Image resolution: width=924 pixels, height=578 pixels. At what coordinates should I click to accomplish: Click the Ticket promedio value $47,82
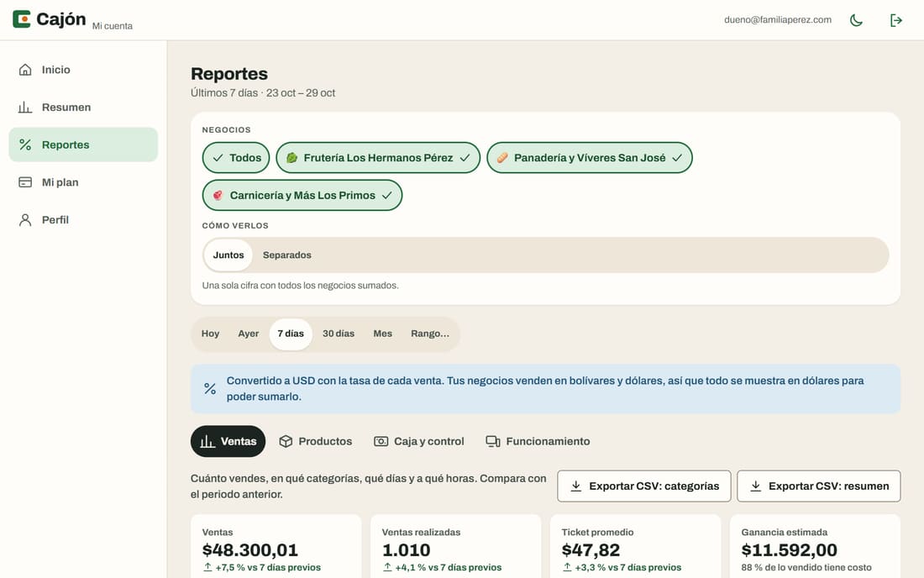coord(591,549)
